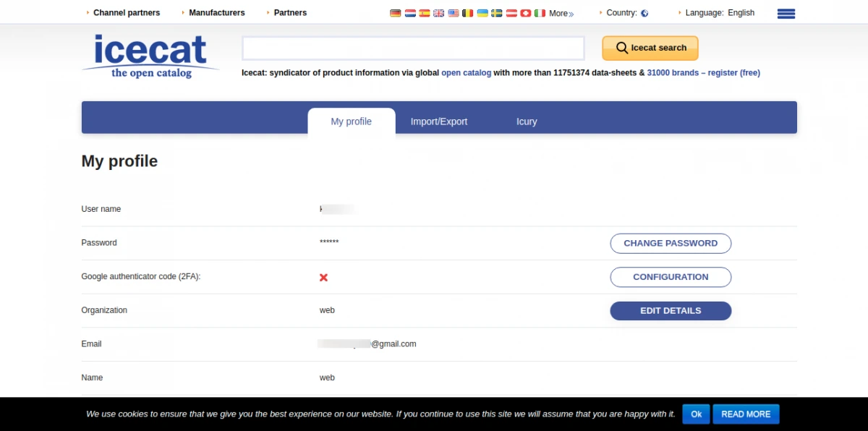Open the Manufacturers menu

coord(216,12)
